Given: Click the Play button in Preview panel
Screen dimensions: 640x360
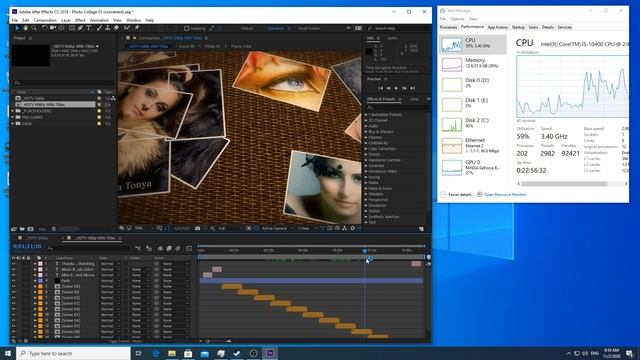Looking at the screenshot, I should coord(396,88).
